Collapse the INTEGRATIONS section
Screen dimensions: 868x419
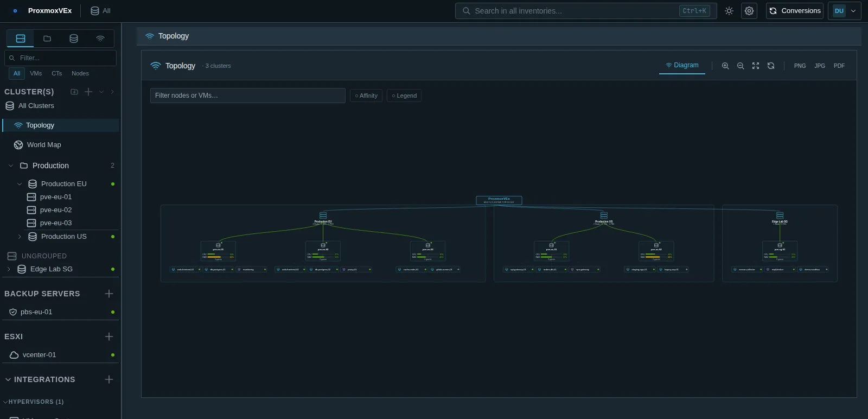(x=8, y=379)
